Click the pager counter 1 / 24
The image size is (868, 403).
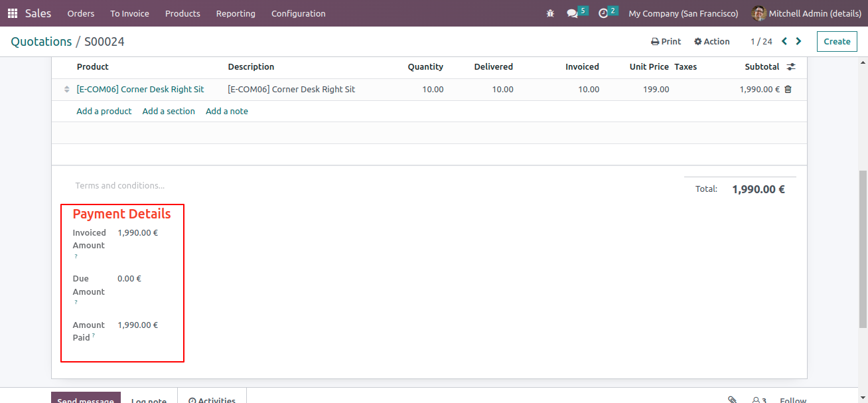pos(761,41)
